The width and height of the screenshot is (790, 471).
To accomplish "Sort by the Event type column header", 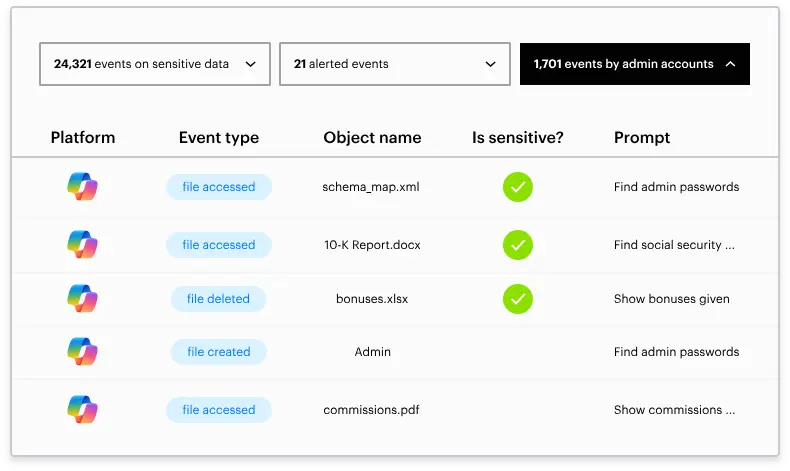I will [x=219, y=138].
